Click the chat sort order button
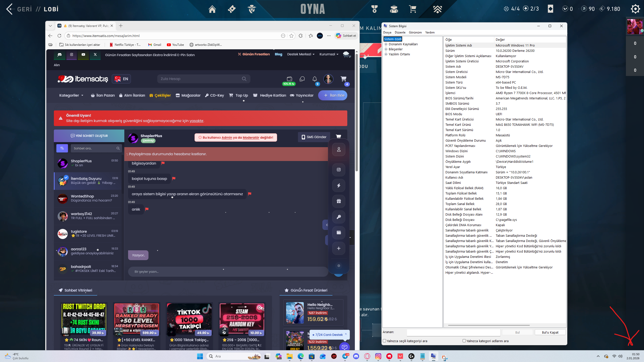 (62, 148)
